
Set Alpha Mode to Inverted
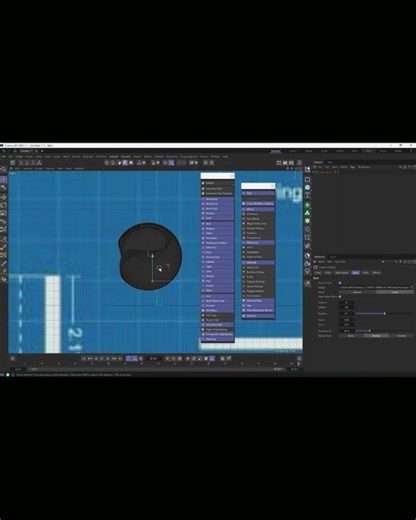click(x=402, y=336)
